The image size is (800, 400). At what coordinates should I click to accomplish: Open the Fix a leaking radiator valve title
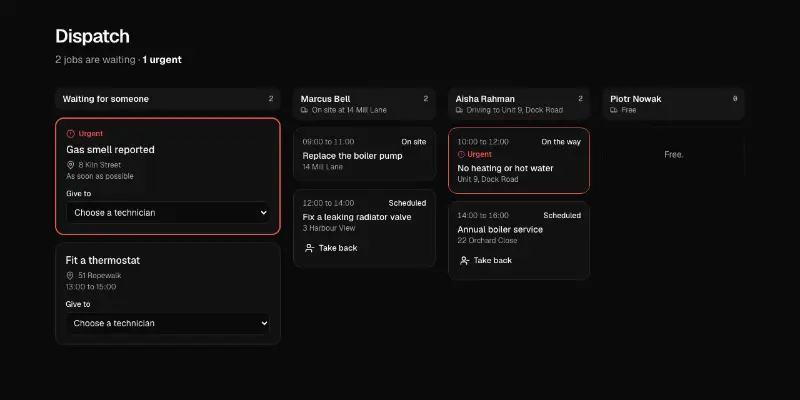point(357,217)
